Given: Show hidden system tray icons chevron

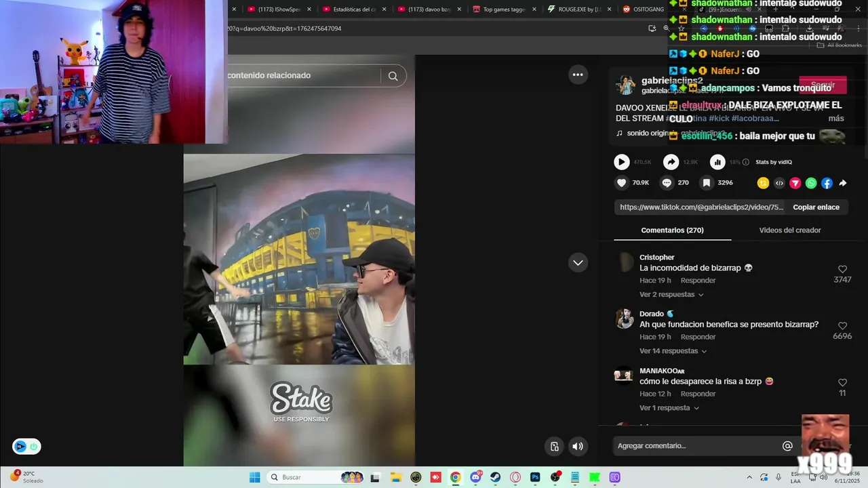Looking at the screenshot, I should [749, 477].
